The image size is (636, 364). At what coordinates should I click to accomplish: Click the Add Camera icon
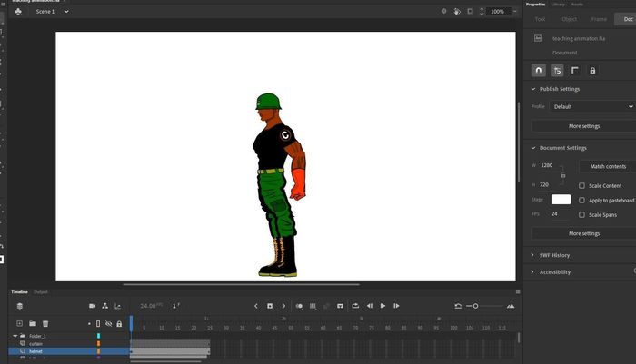click(x=92, y=306)
